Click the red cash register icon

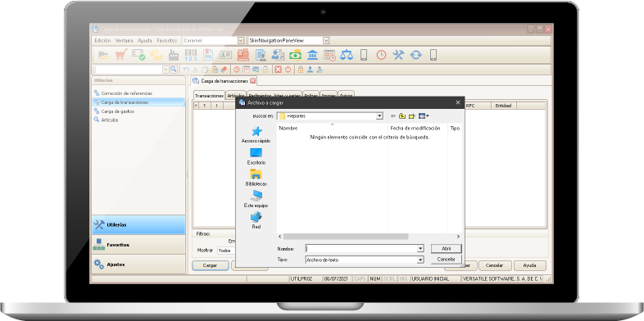coord(243,55)
